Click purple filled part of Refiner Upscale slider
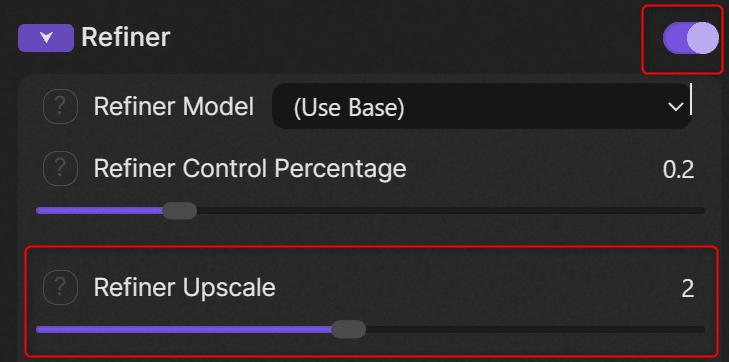Image resolution: width=729 pixels, height=362 pixels. coord(184,329)
